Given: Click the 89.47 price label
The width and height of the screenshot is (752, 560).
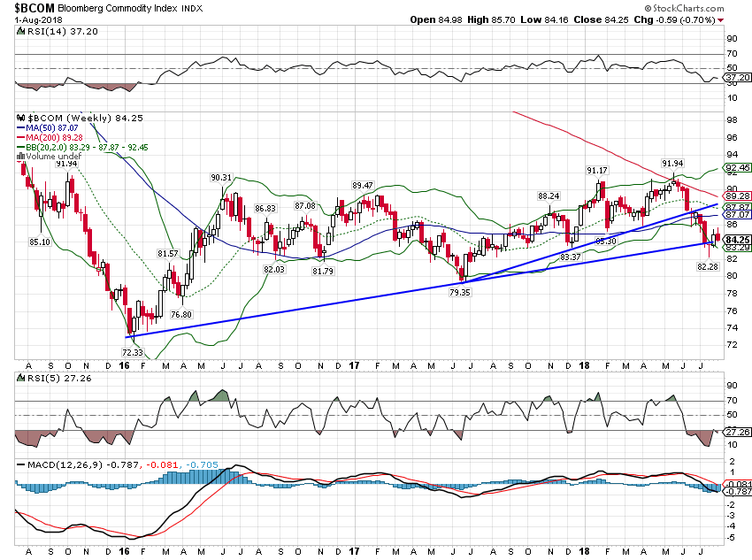Looking at the screenshot, I should coord(362,186).
